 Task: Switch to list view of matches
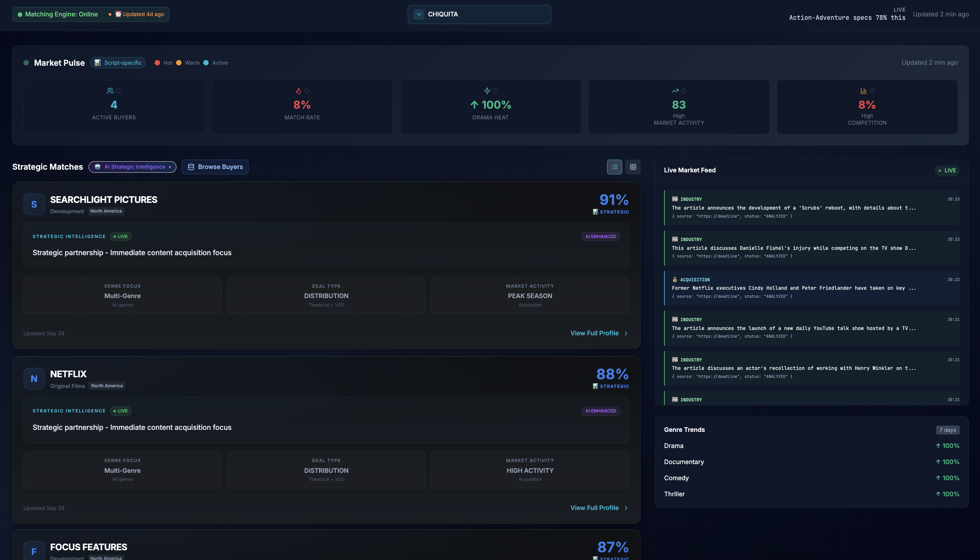coord(614,167)
